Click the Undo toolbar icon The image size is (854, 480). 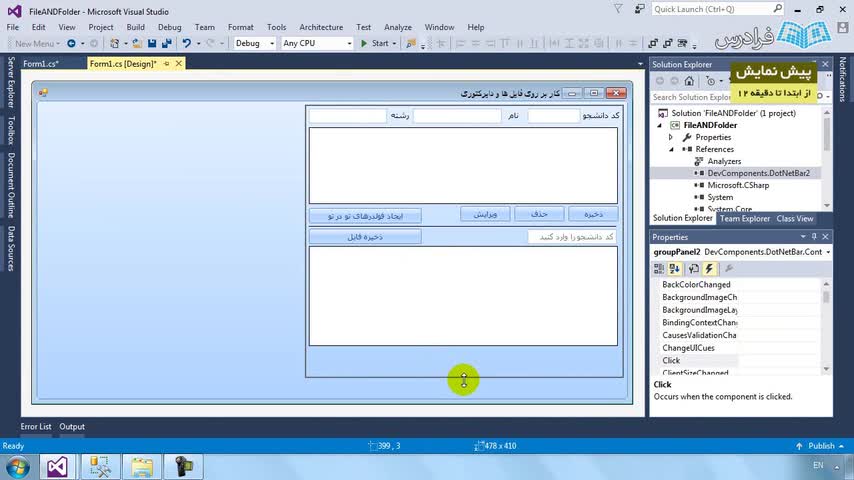coord(187,43)
